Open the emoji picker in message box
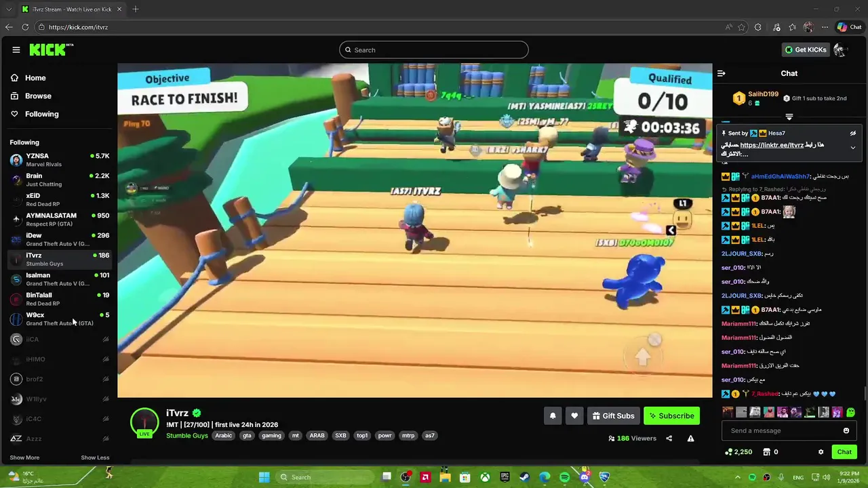 click(x=846, y=430)
